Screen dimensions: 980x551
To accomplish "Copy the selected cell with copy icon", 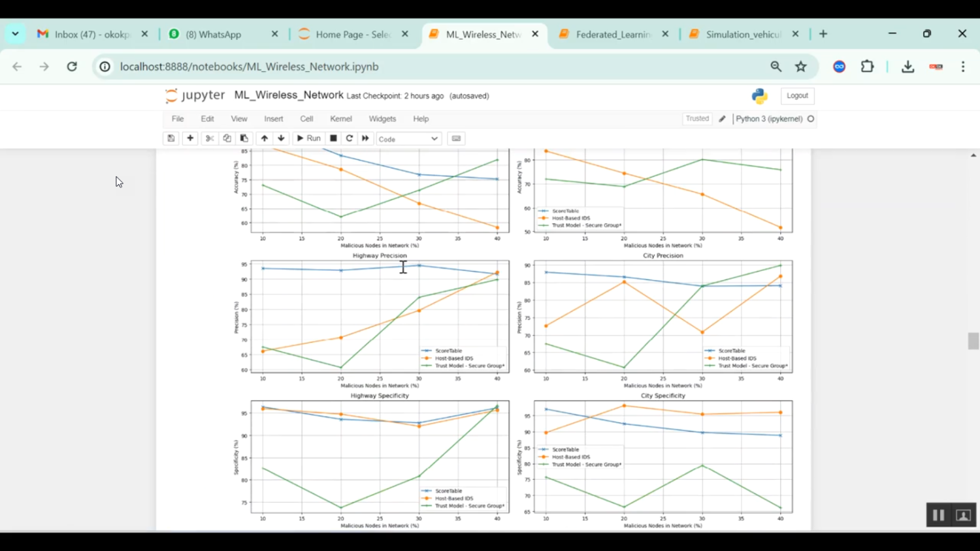I will (x=227, y=138).
